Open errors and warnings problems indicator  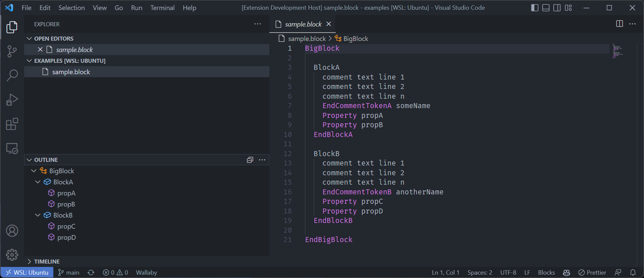[115, 273]
